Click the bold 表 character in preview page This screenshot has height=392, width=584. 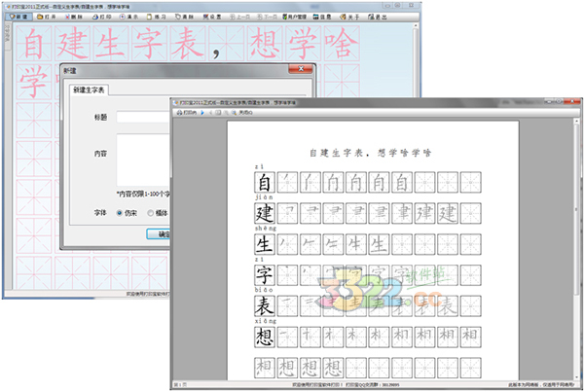click(265, 306)
